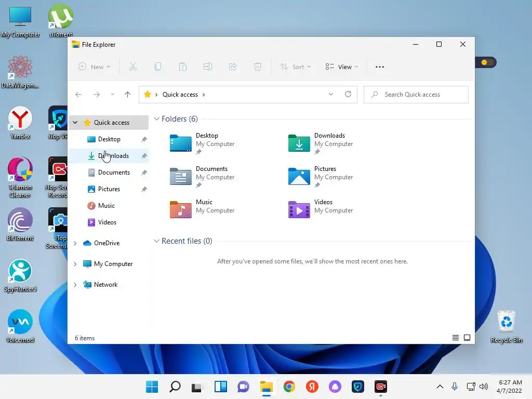Open Recycle Bin on the desktop
532x399 pixels.
pyautogui.click(x=506, y=326)
